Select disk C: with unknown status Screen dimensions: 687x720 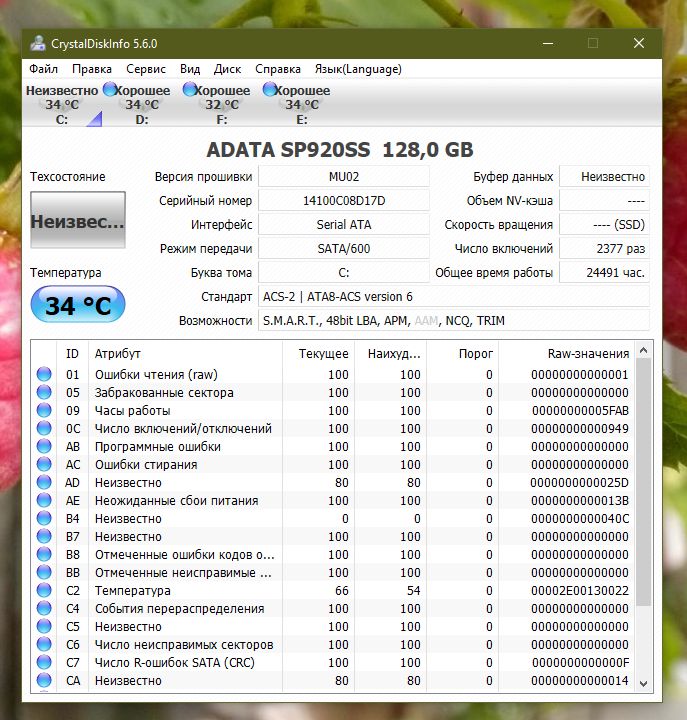62,105
